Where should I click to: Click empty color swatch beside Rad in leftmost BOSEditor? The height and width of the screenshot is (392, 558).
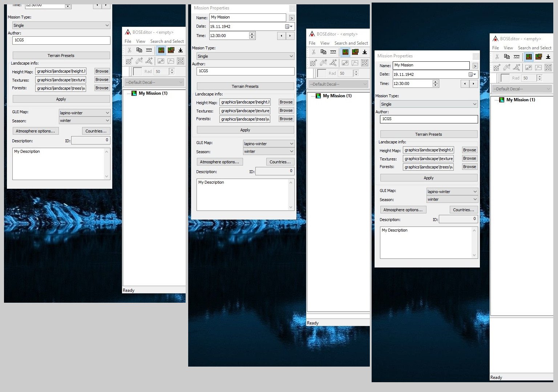tap(138, 72)
